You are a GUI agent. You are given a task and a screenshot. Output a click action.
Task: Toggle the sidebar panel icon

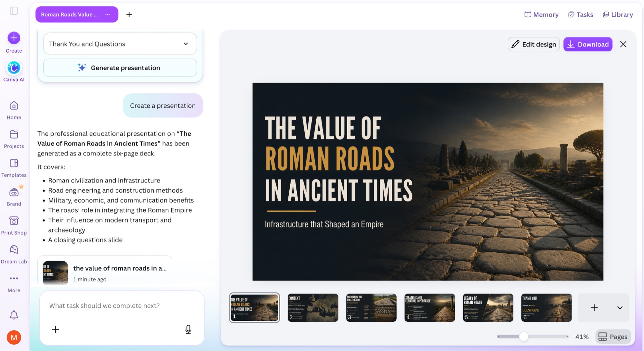click(x=14, y=11)
